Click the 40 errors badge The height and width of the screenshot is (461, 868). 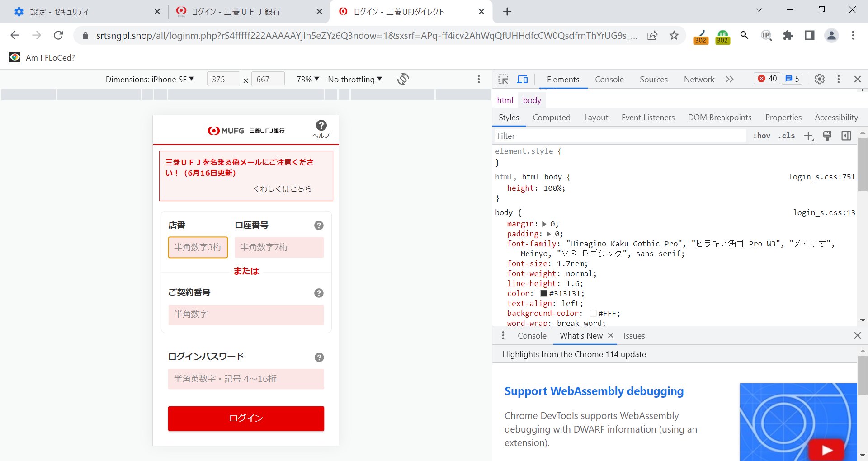767,79
